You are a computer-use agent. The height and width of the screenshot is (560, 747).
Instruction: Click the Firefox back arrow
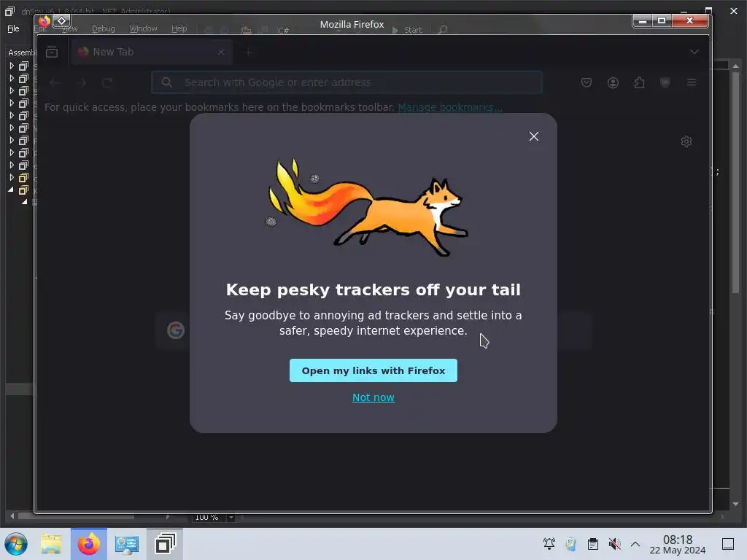pyautogui.click(x=55, y=83)
